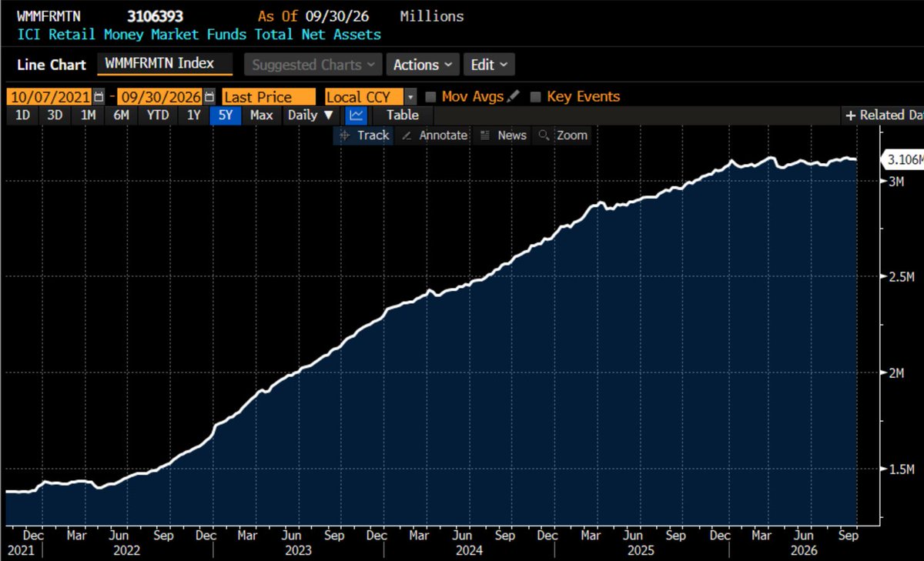Click the 2024 year label on x-axis

coord(469,551)
